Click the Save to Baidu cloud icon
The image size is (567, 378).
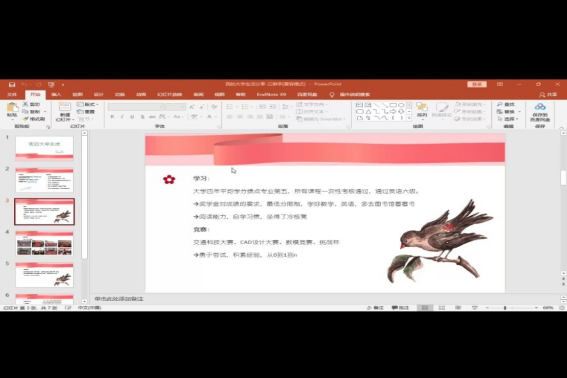point(540,107)
